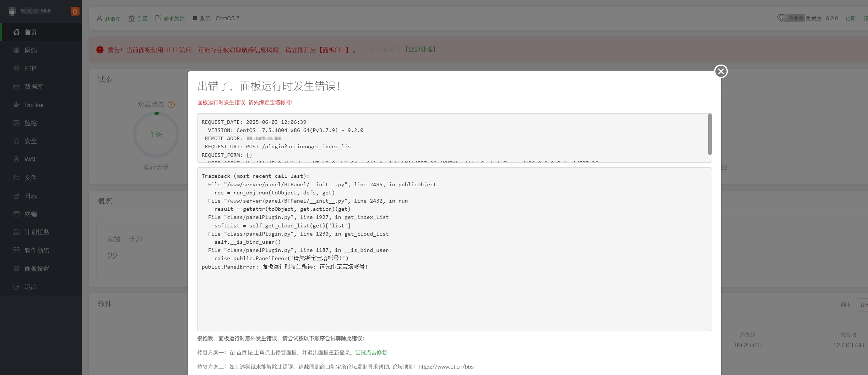Click 总接收 127.63 GB value
This screenshot has height=375, width=868.
pyautogui.click(x=848, y=345)
